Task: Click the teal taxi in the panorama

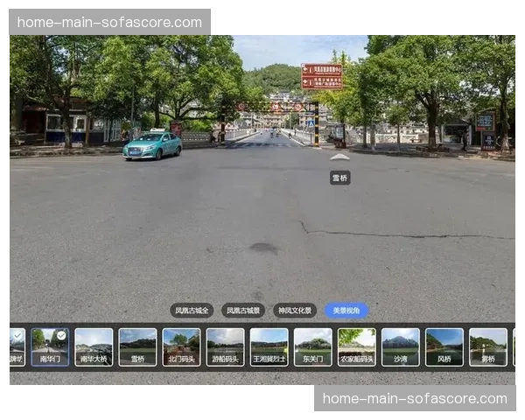Action: pos(152,145)
